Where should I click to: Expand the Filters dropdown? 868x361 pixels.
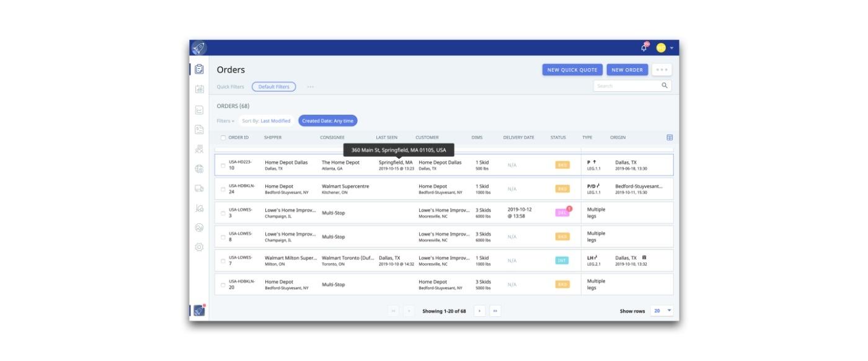pyautogui.click(x=226, y=121)
